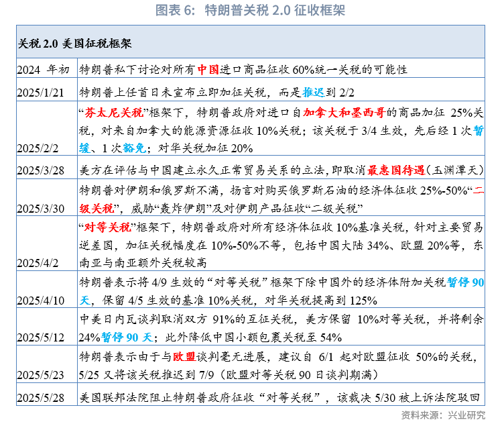Viewport: 504px width, 424px height.
Task: Click the red highlighted '欧盟' in 2025/5/23 row
Action: pos(184,356)
